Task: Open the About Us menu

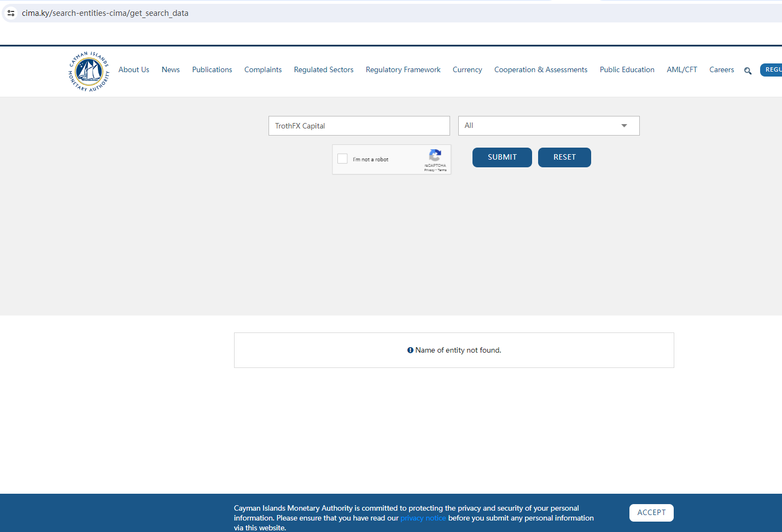Action: (x=134, y=69)
